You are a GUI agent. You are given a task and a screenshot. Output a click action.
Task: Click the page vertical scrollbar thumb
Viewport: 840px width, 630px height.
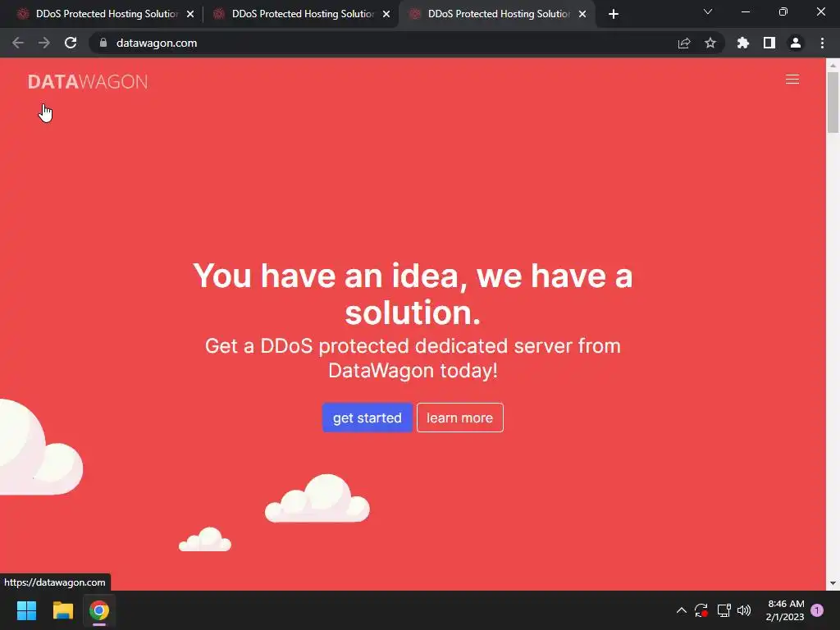833,102
